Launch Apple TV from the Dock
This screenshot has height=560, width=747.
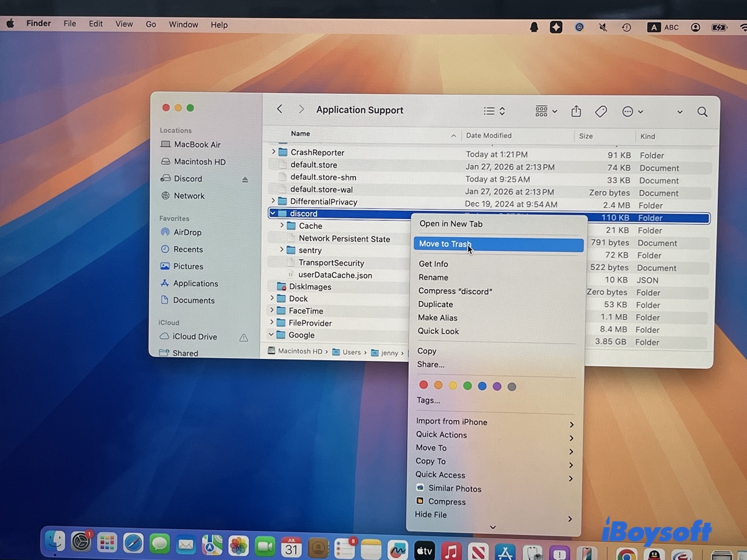(425, 550)
